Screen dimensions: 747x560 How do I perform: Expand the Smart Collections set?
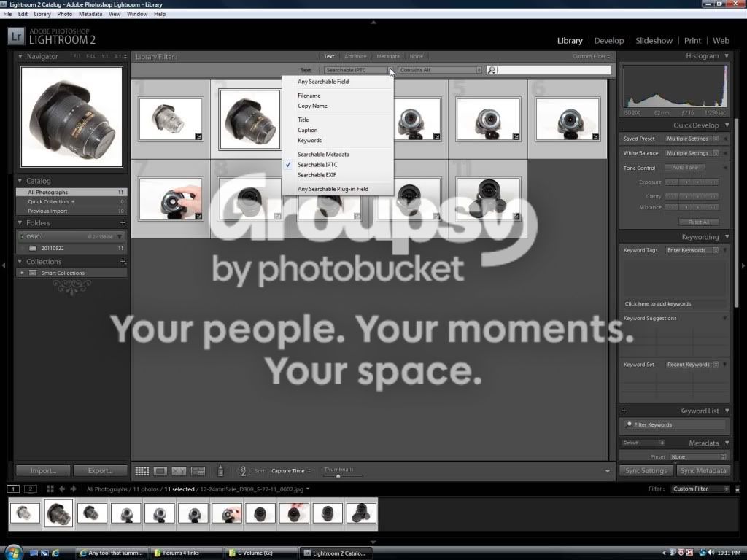point(22,273)
